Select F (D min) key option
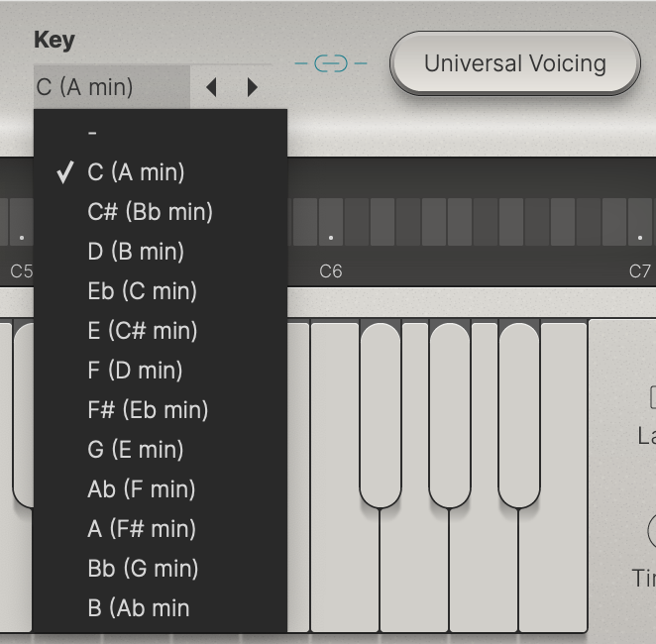Image resolution: width=656 pixels, height=644 pixels. (135, 371)
